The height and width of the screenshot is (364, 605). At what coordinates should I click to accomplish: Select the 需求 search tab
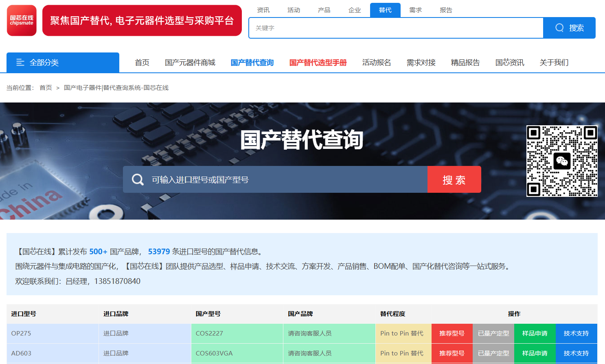click(415, 10)
